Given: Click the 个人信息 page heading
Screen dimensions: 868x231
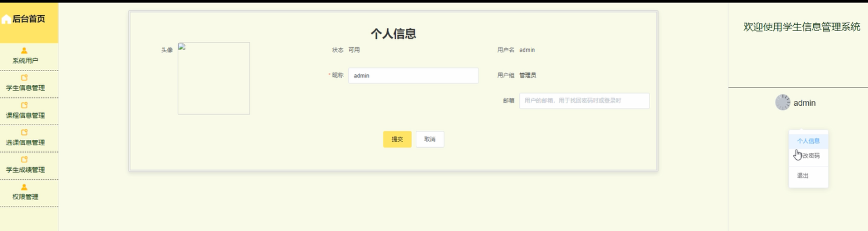Looking at the screenshot, I should click(x=393, y=34).
